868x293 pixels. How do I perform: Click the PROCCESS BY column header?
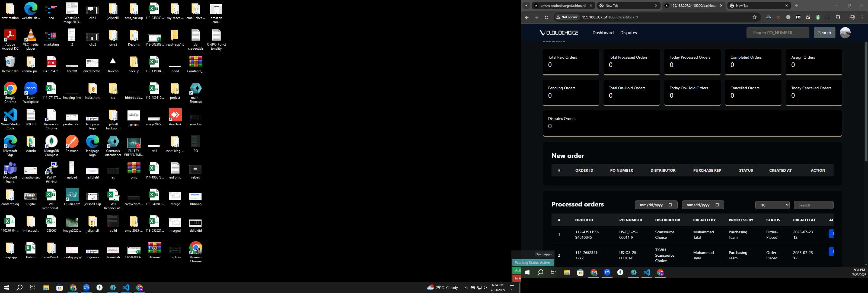click(x=741, y=220)
